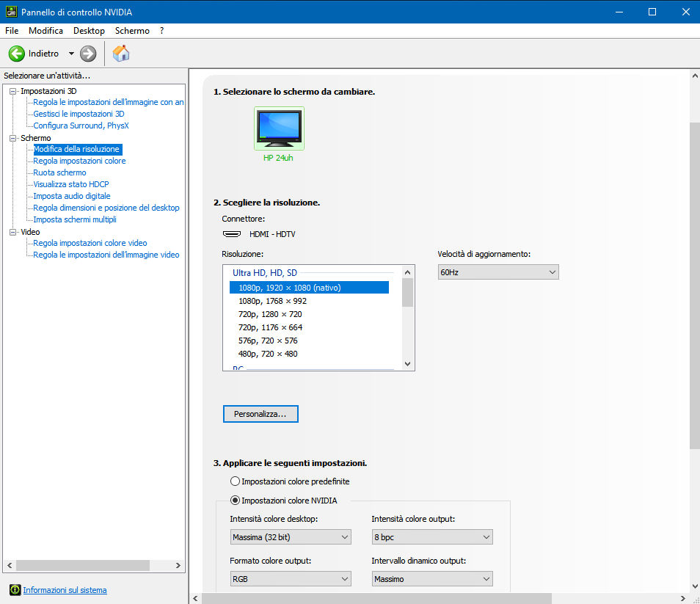Open Imposta audio digitale

(x=71, y=196)
